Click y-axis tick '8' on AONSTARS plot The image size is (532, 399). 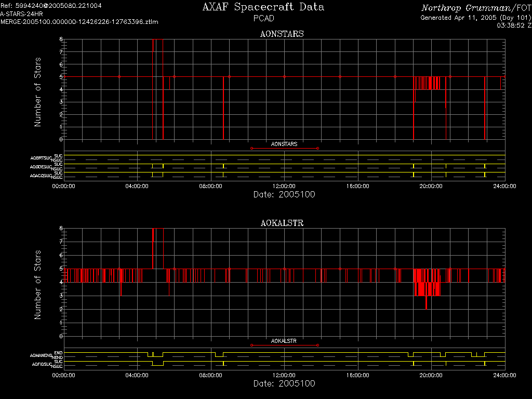[61, 39]
